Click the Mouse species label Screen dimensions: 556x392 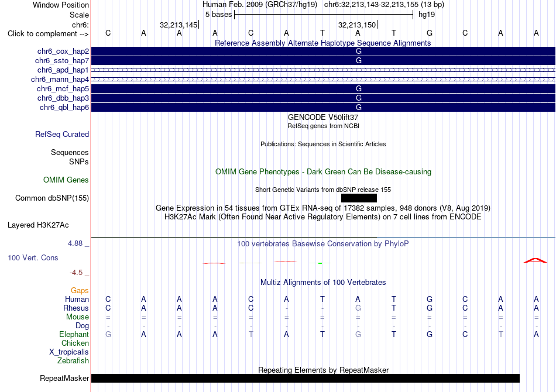tap(77, 317)
